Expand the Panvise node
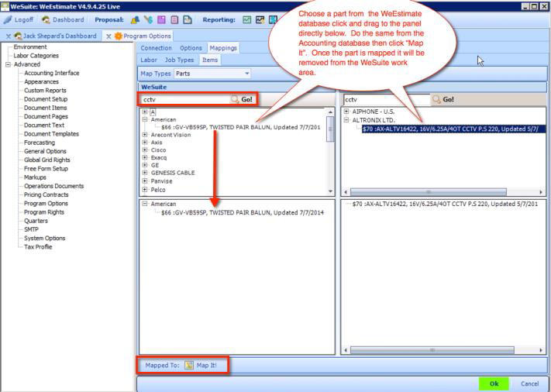 pos(145,181)
